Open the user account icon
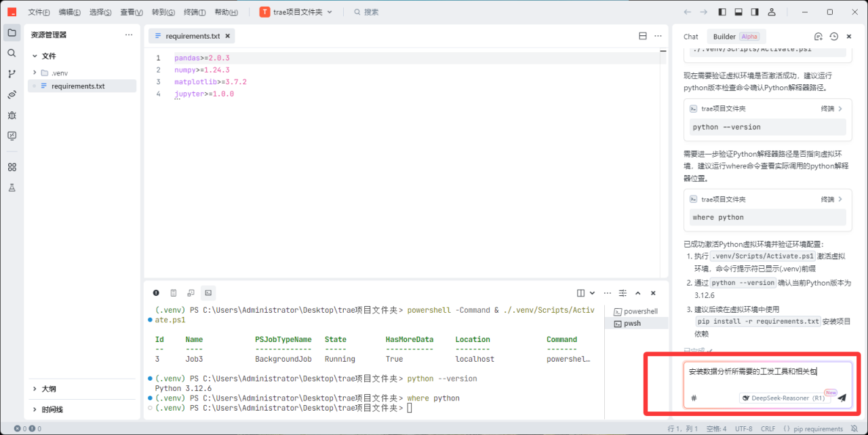Screen dimensions: 868x435 point(772,12)
